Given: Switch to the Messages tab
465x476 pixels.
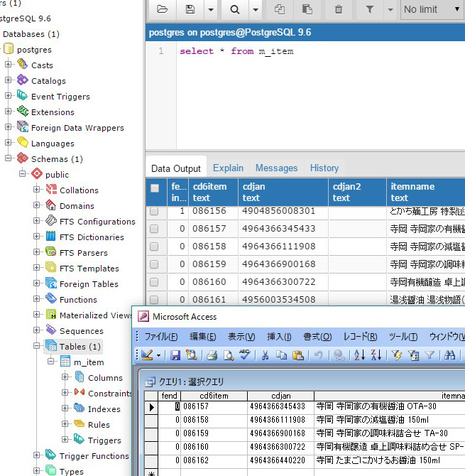Looking at the screenshot, I should coord(276,168).
